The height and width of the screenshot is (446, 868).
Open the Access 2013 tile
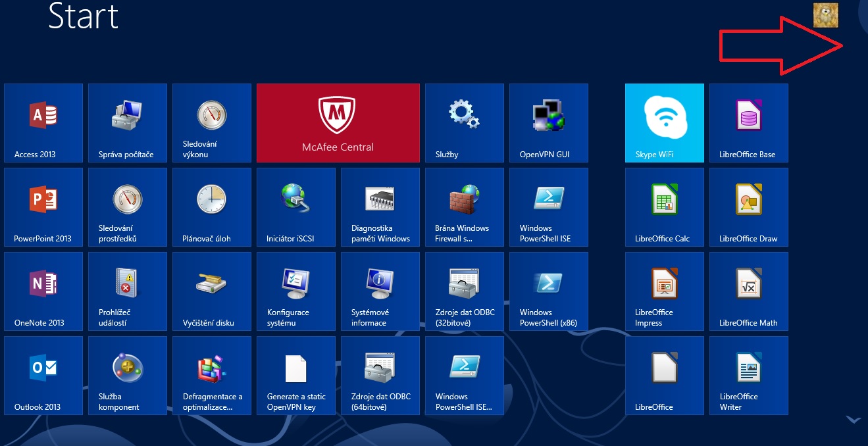tap(43, 123)
